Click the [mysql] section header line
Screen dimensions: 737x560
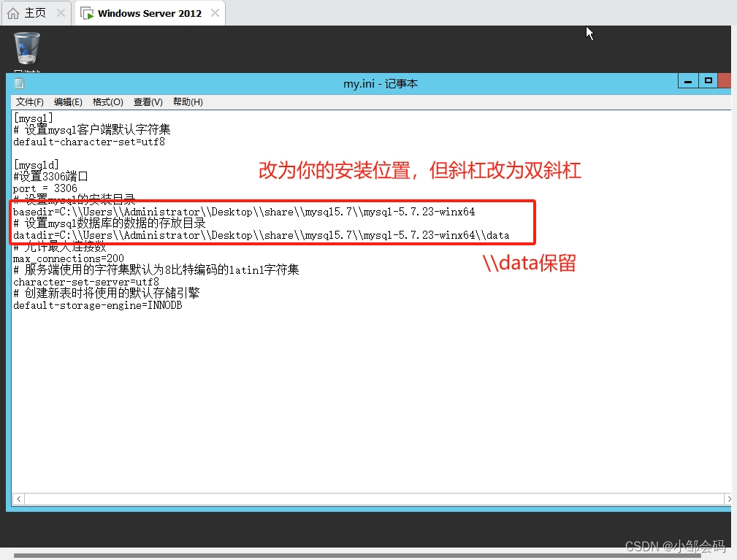[x=34, y=118]
